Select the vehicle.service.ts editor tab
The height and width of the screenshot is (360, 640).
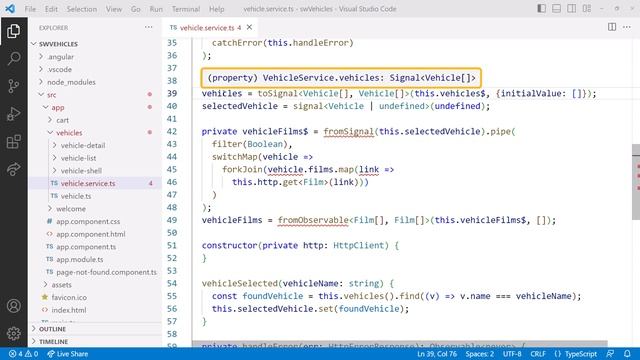point(211,27)
